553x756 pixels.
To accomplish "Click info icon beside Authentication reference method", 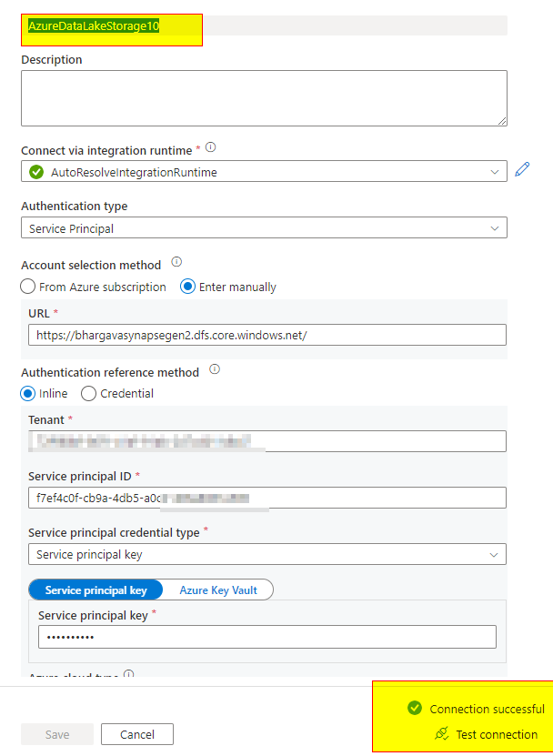I will point(215,369).
